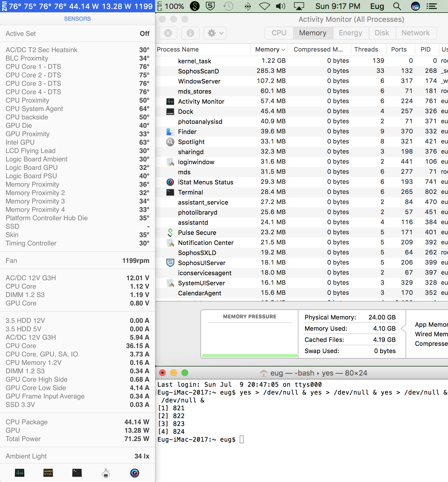Select the kernel_task process row
448x482 pixels.
coord(302,61)
